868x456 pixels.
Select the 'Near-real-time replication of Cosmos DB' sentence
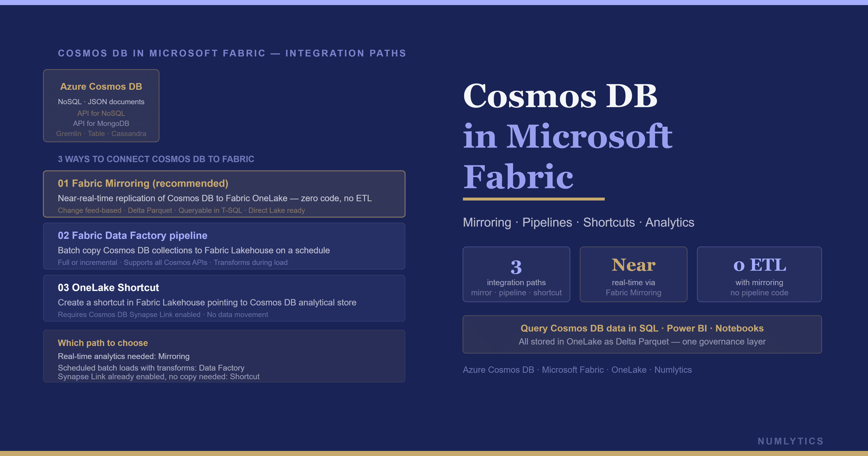[215, 198]
